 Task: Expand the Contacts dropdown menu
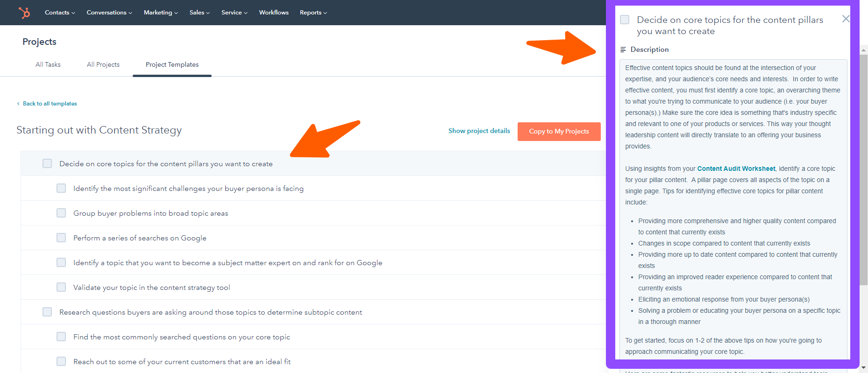pos(60,13)
